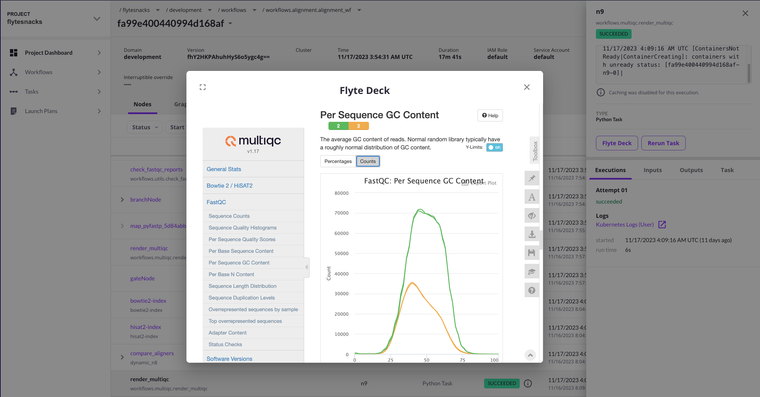Click the scroll-to-top arrow in the deck
The image size is (760, 397).
click(x=530, y=355)
